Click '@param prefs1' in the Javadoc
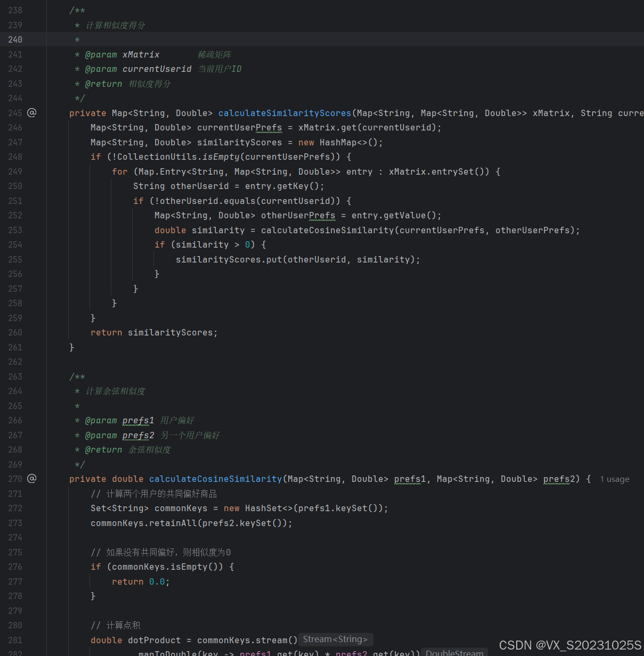 (119, 420)
